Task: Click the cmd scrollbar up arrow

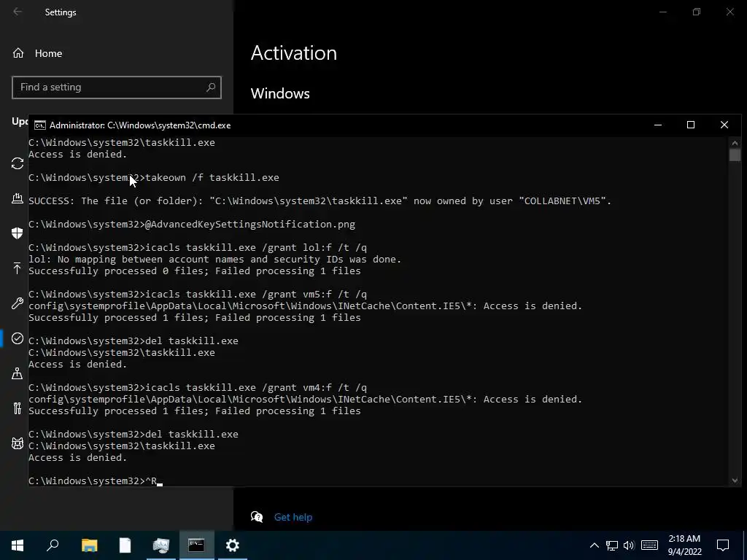Action: [735, 143]
